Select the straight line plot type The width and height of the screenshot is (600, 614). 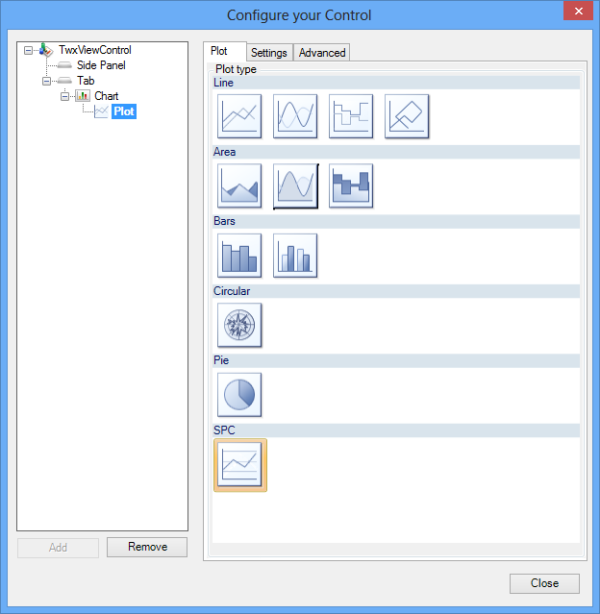[x=239, y=116]
